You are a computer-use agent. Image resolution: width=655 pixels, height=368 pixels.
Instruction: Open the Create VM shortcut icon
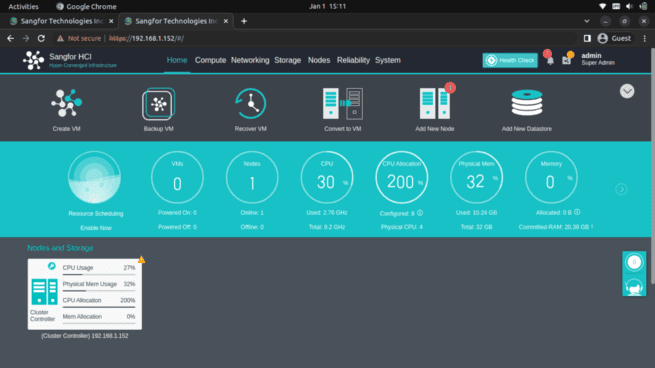[66, 103]
